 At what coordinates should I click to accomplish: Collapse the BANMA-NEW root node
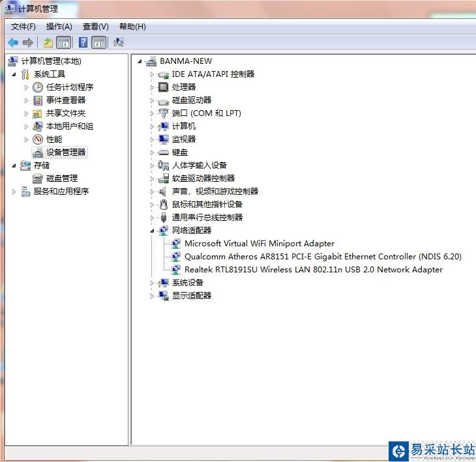pyautogui.click(x=140, y=62)
